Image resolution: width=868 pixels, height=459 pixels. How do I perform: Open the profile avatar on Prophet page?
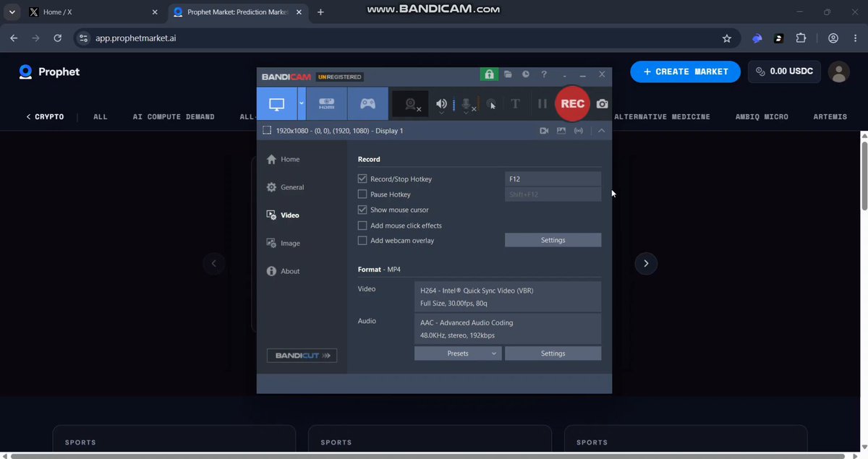(839, 72)
